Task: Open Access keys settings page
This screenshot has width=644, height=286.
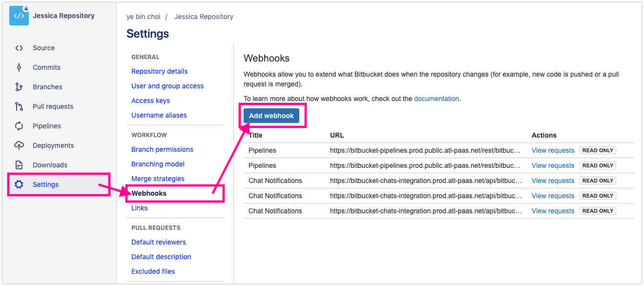Action: pos(150,101)
